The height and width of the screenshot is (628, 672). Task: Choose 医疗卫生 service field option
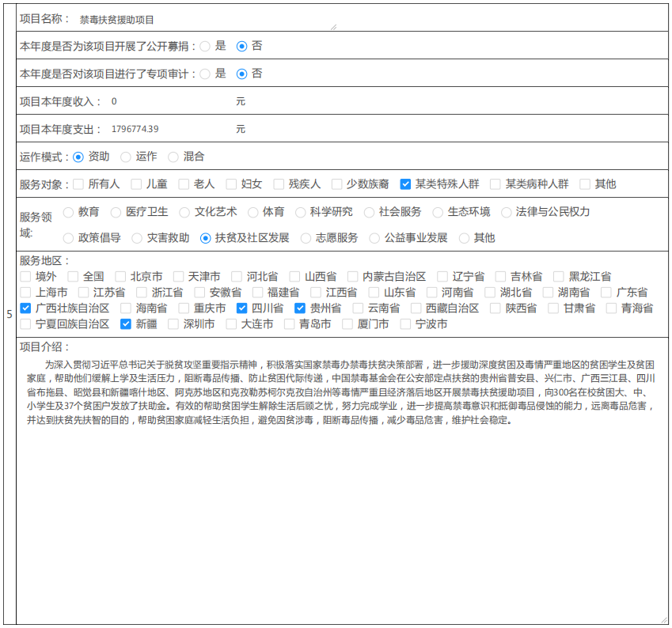(x=116, y=212)
